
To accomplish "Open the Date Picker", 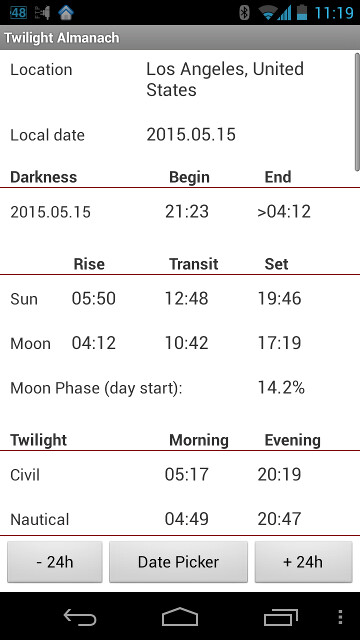I will coord(178,562).
